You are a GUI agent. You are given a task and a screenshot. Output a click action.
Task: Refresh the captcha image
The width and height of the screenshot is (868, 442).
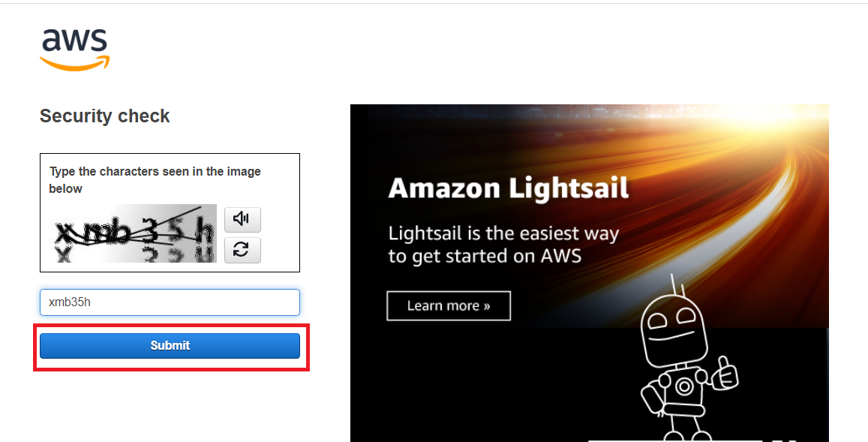click(x=242, y=250)
